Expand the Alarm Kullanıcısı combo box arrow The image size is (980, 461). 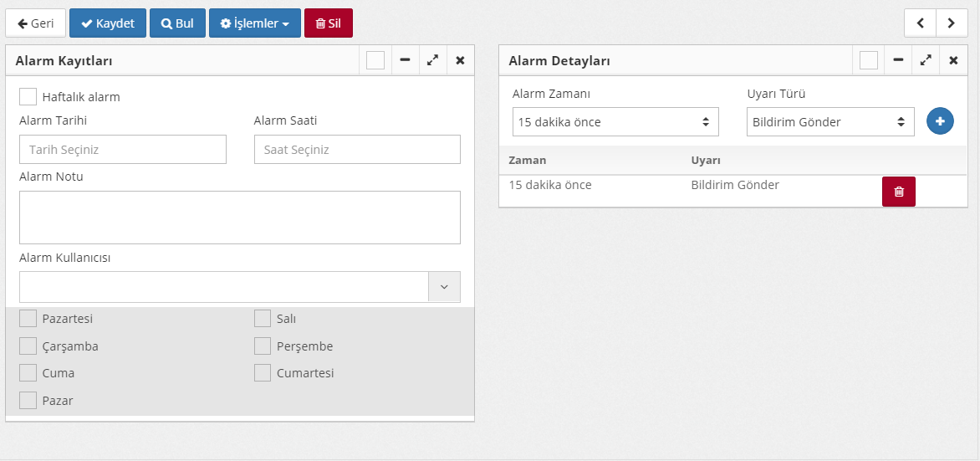coord(444,287)
